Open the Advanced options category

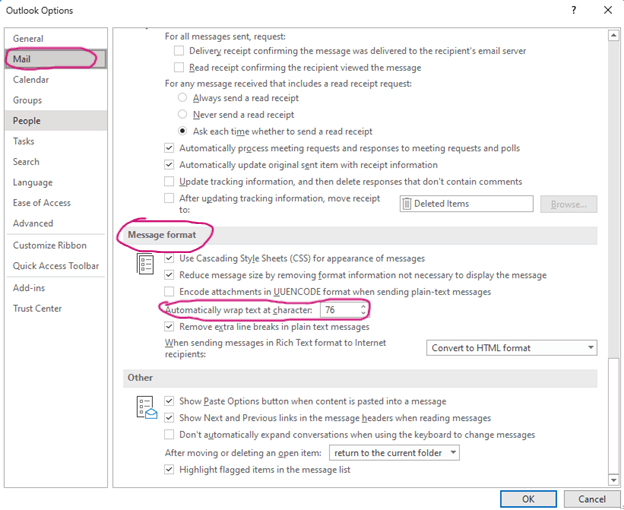(x=56, y=224)
